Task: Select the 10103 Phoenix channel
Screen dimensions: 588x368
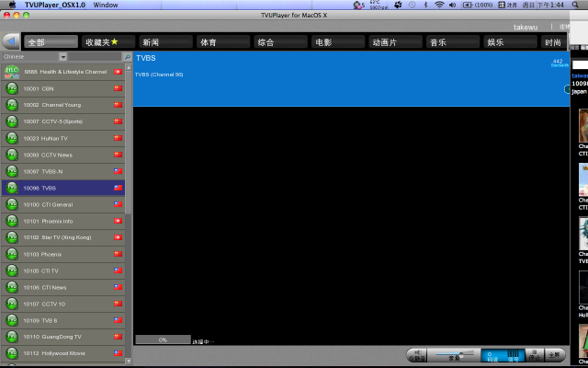Action: pos(63,254)
